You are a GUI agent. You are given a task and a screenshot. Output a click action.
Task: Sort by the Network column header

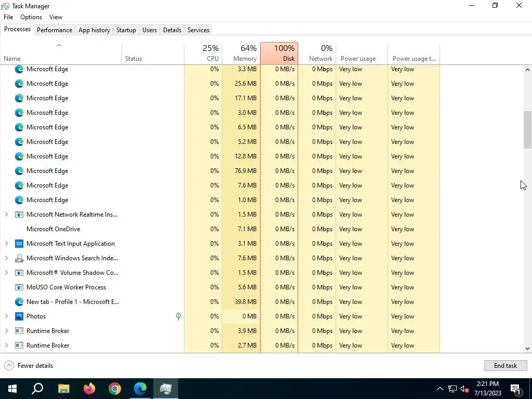coord(317,54)
